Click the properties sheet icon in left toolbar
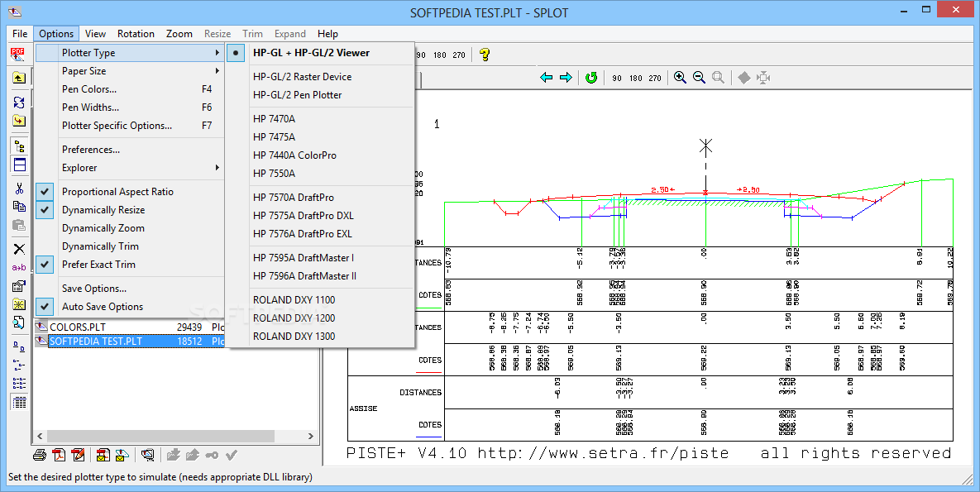Viewport: 980px width, 492px height. click(x=19, y=286)
